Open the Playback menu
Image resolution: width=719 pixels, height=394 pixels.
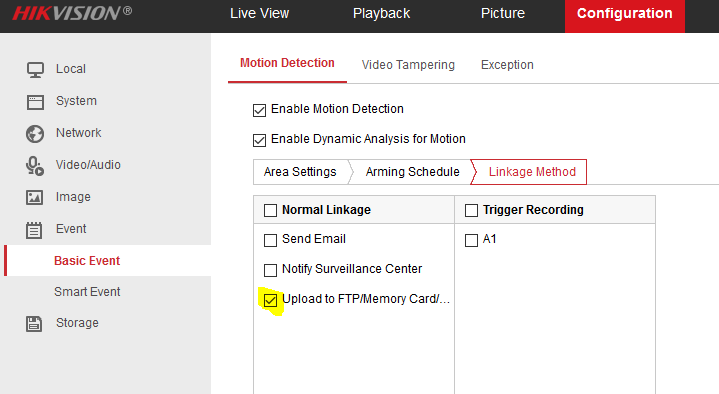click(382, 13)
